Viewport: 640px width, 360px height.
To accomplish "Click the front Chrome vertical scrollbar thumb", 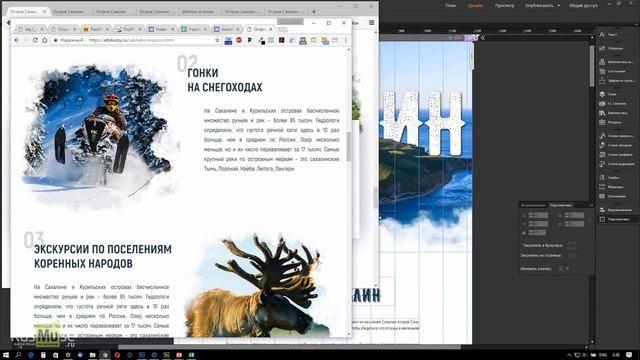I will 349,147.
